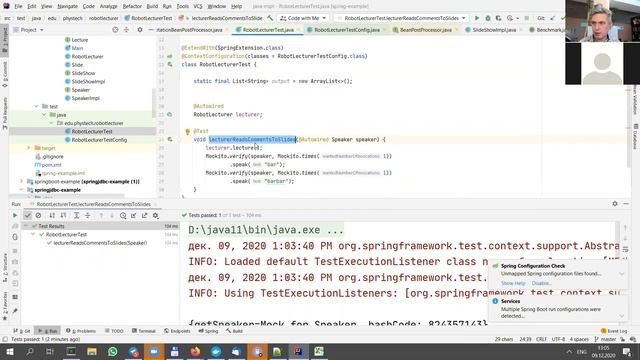Click intention lightbulb beside @Test
Screen dimensions: 640x360
point(187,131)
